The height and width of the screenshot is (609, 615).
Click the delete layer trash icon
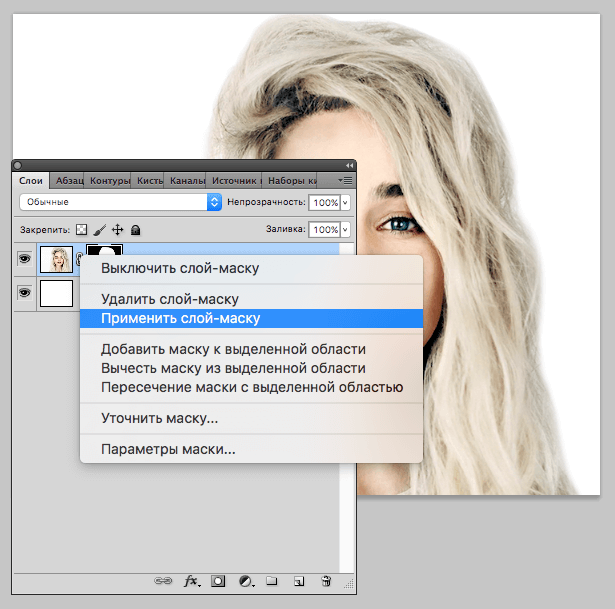tap(326, 581)
